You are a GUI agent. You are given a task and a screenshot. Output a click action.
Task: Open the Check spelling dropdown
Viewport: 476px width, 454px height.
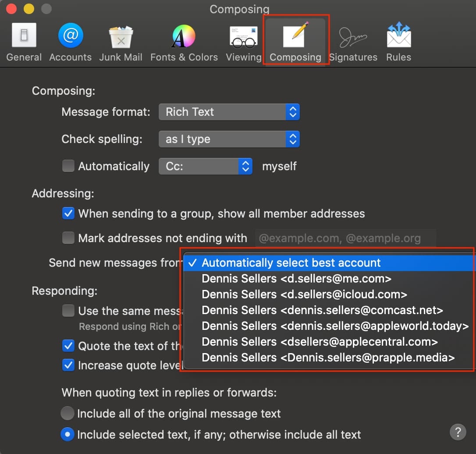[229, 139]
